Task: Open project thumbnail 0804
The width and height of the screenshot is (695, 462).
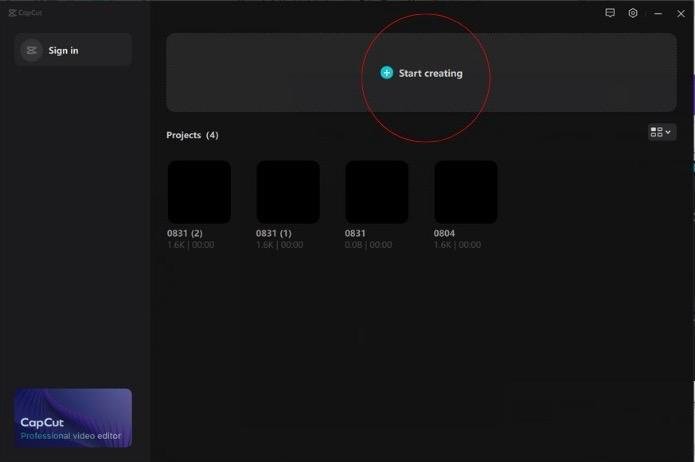Action: (466, 192)
